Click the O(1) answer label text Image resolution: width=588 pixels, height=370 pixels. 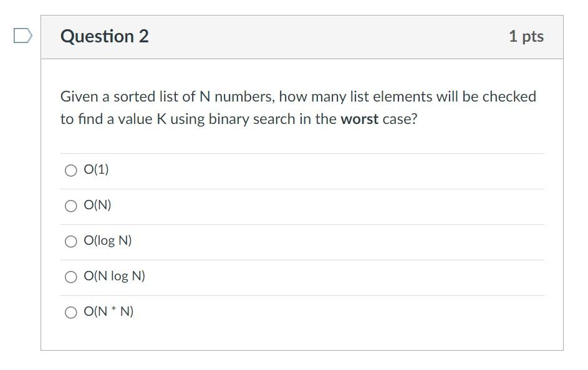pos(97,169)
